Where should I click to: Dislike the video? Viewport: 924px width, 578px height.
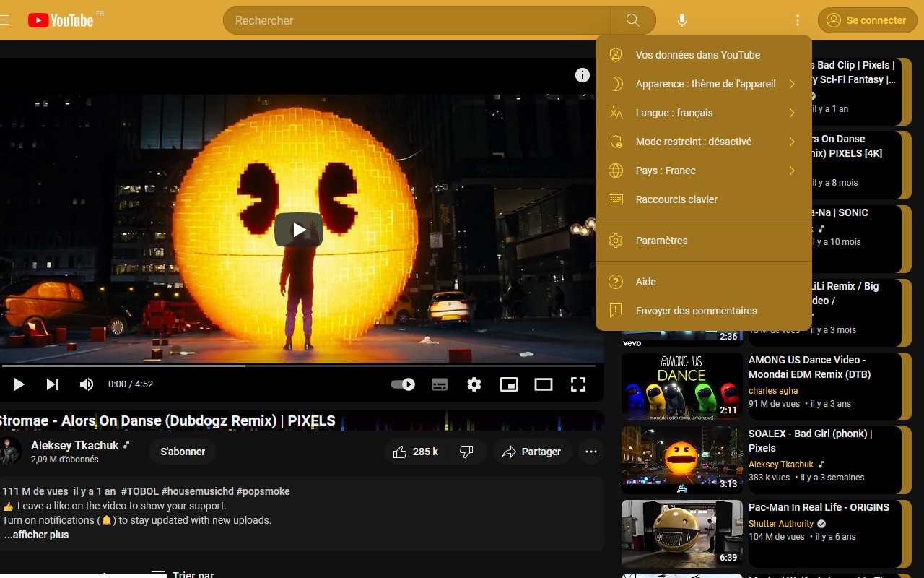(x=466, y=452)
